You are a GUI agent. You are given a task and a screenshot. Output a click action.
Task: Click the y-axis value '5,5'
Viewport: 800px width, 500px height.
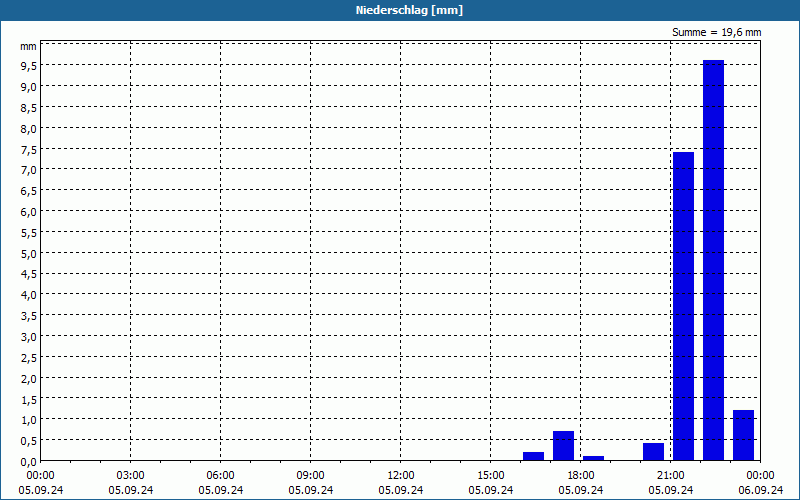[x=29, y=233]
